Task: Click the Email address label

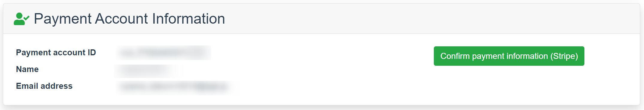Action: 44,86
